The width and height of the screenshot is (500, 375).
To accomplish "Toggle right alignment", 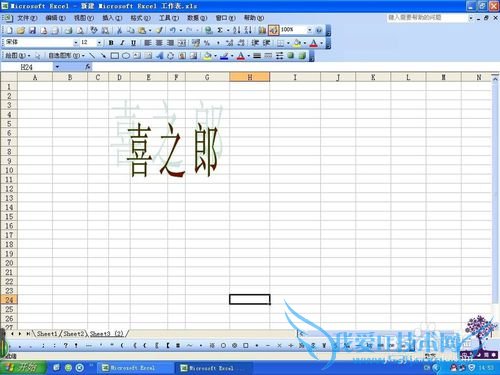I will (x=170, y=43).
